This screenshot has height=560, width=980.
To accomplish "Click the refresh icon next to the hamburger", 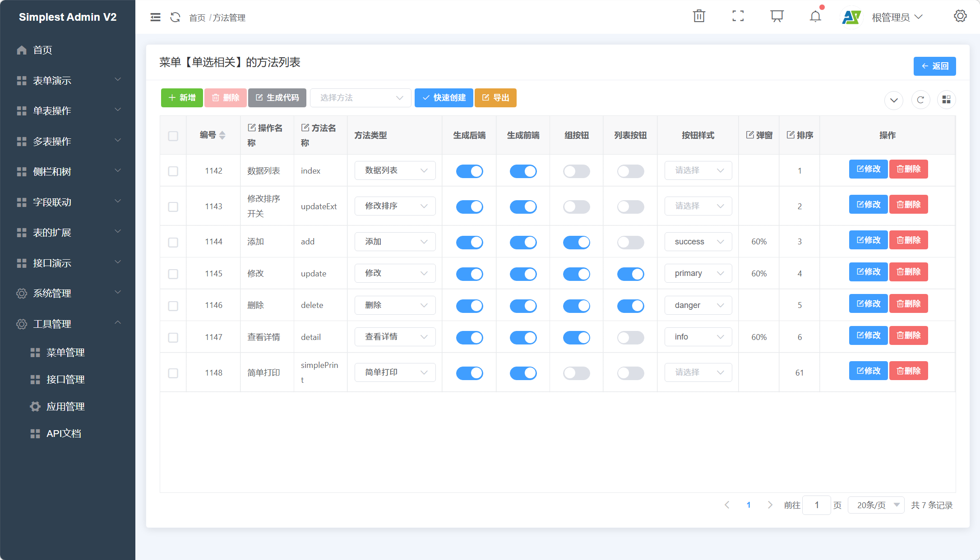I will tap(175, 17).
